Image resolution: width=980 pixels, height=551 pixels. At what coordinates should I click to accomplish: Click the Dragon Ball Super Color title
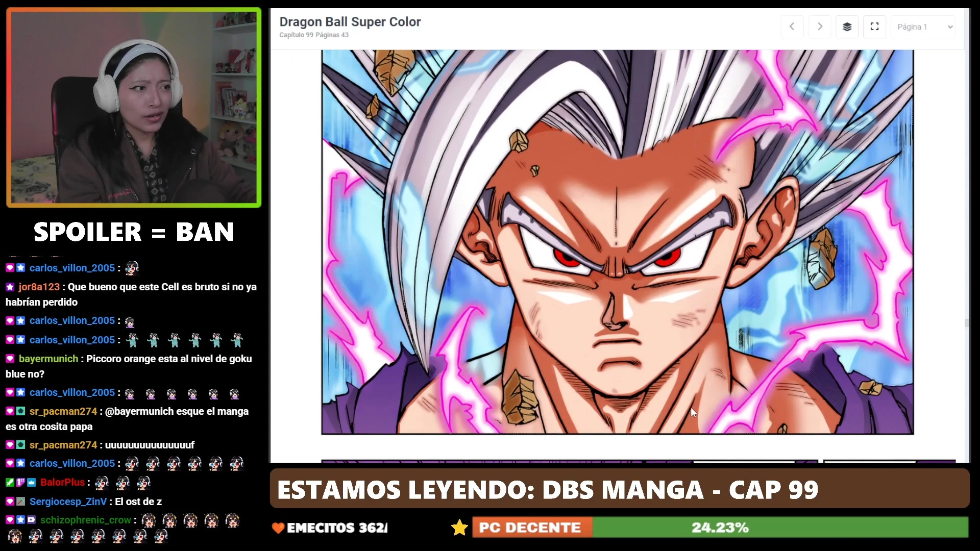[x=350, y=22]
